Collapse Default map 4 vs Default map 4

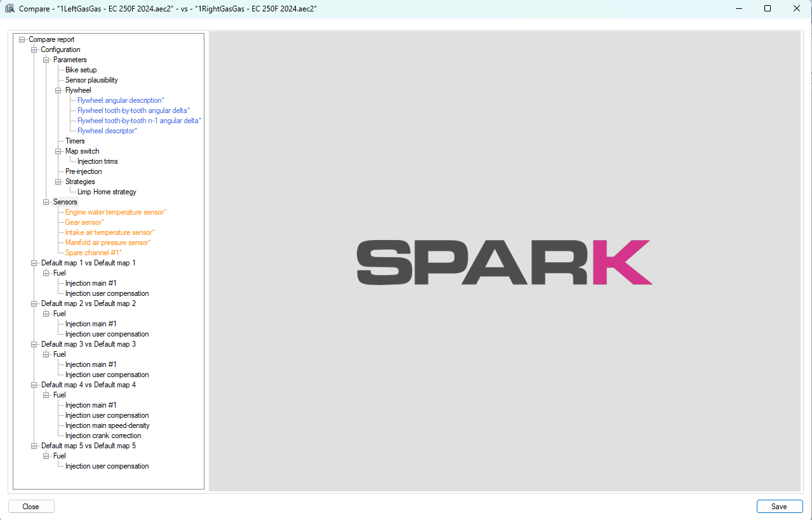(34, 385)
